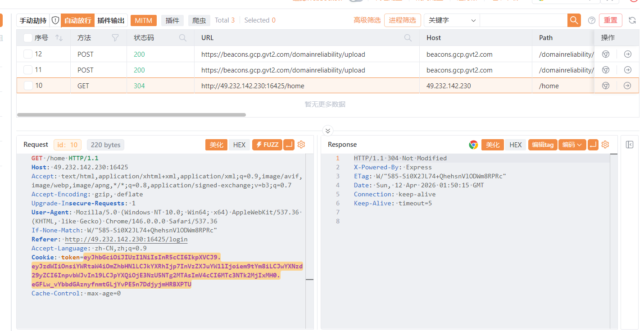Toggle the select-all checkbox in header

pyautogui.click(x=28, y=38)
